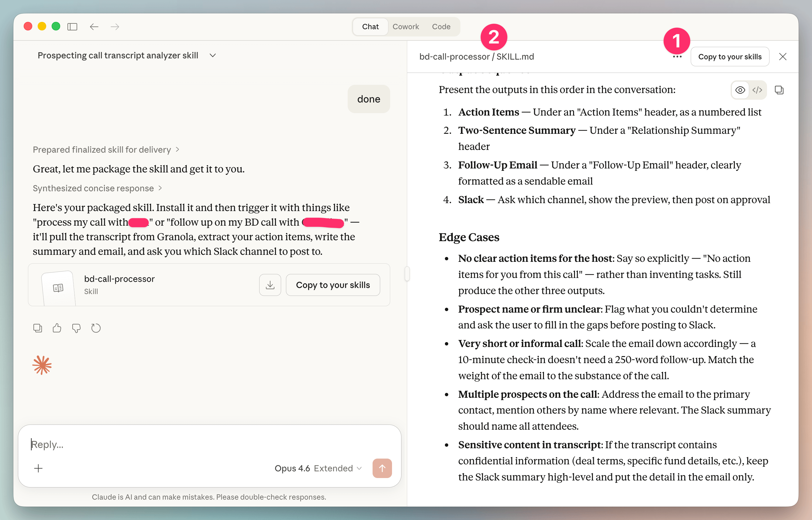
Task: Copy the SKILL.md file contents
Action: 779,90
